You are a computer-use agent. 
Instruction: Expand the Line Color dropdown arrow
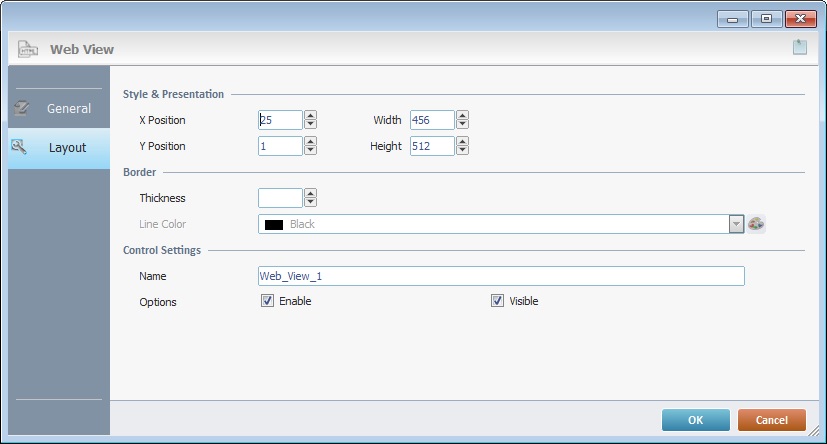tap(737, 224)
